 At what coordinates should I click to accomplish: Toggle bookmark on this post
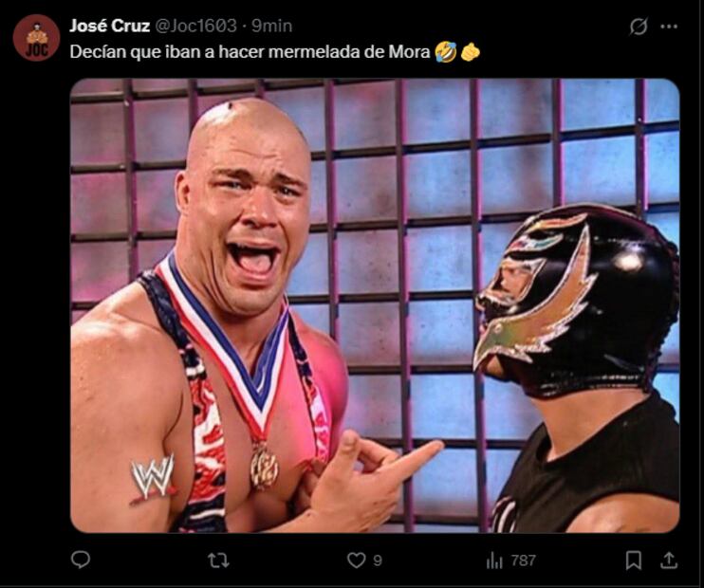click(634, 560)
